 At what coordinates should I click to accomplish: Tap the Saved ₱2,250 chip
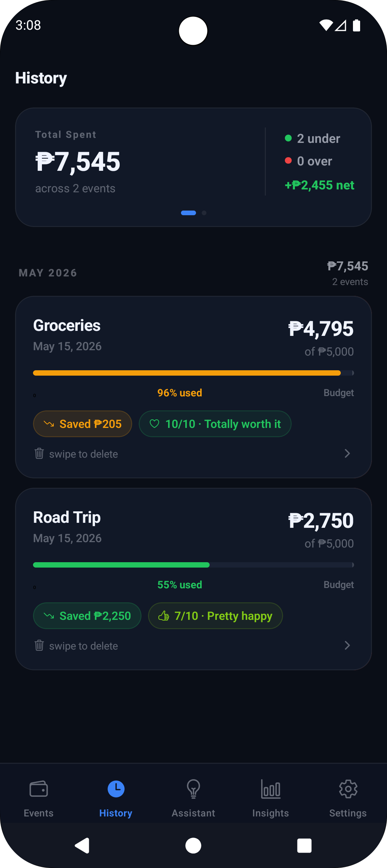pos(87,616)
